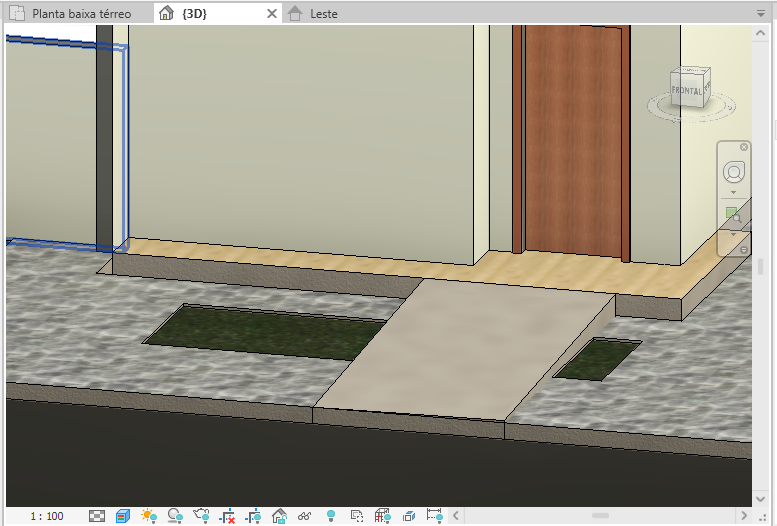This screenshot has width=777, height=526.
Task: Open Temporary View Properties icon
Action: coord(356,517)
